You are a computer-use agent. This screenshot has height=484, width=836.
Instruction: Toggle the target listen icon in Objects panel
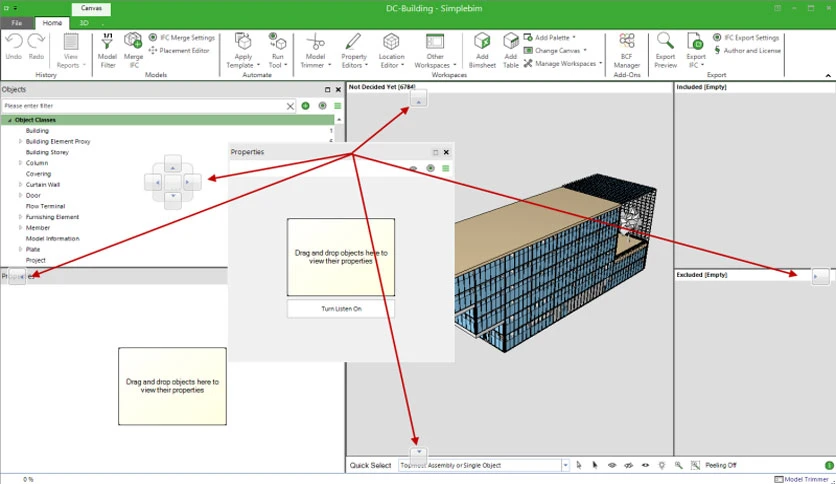click(322, 106)
